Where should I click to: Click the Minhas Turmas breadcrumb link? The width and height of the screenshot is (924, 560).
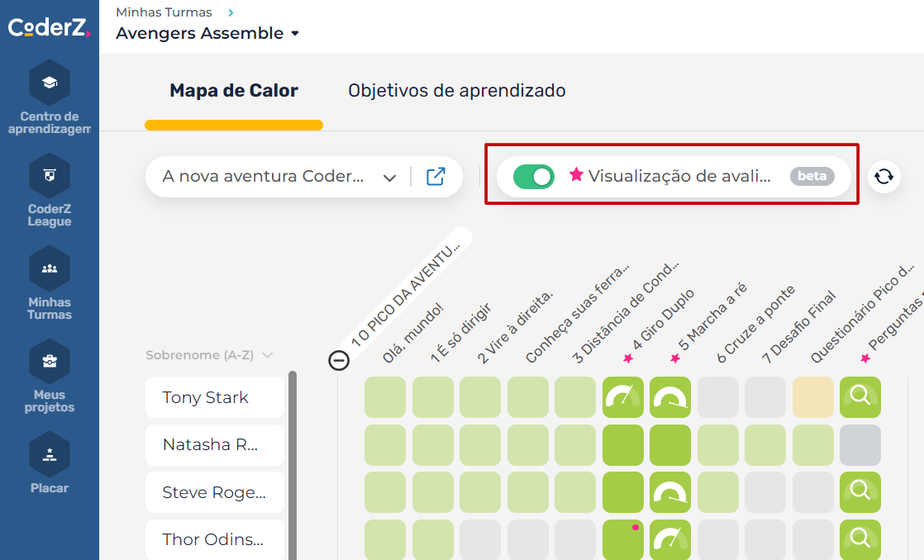(x=164, y=12)
